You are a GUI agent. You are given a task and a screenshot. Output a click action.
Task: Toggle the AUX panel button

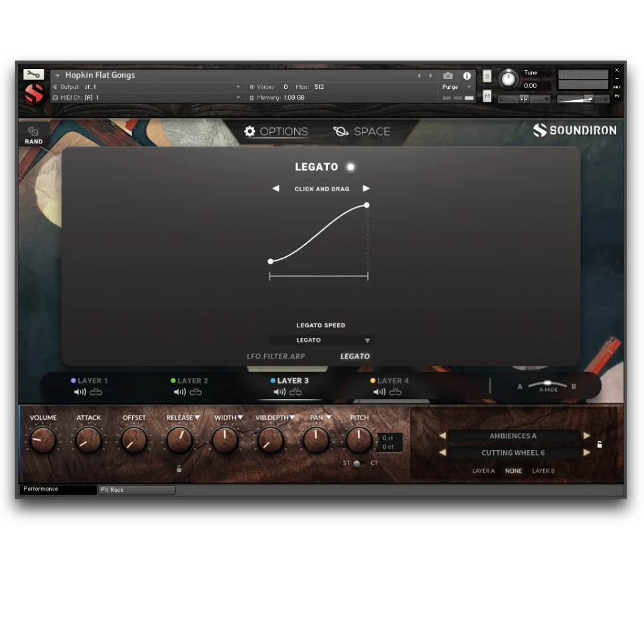(x=617, y=87)
